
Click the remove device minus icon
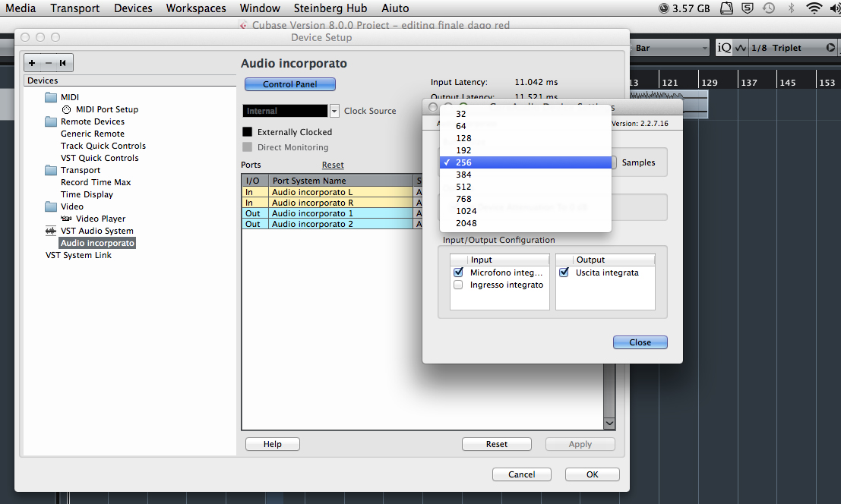49,63
